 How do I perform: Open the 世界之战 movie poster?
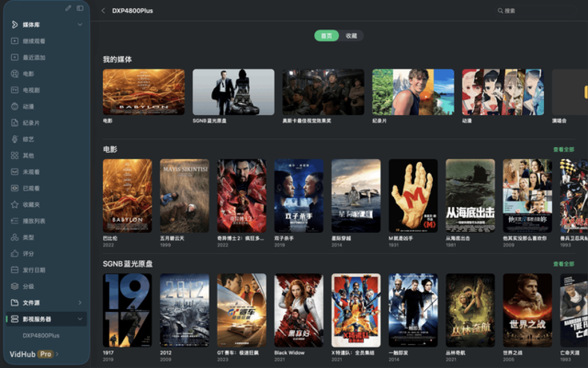pos(527,310)
